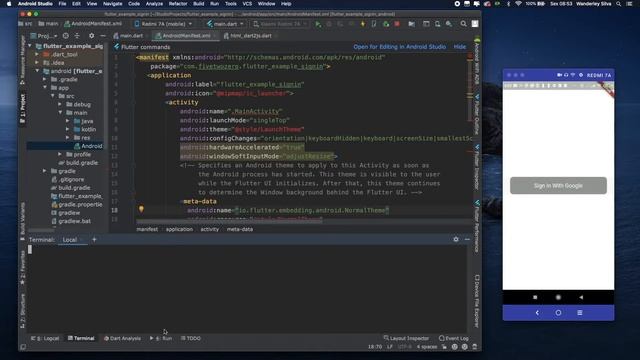640x360 pixels.
Task: Tap the Android back triangle on the phone
Action: [x=581, y=297]
